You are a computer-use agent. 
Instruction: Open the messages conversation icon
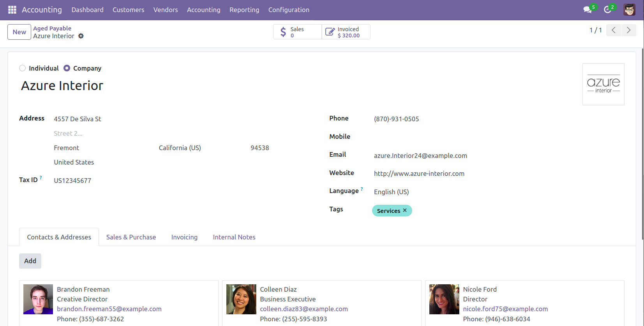point(587,10)
